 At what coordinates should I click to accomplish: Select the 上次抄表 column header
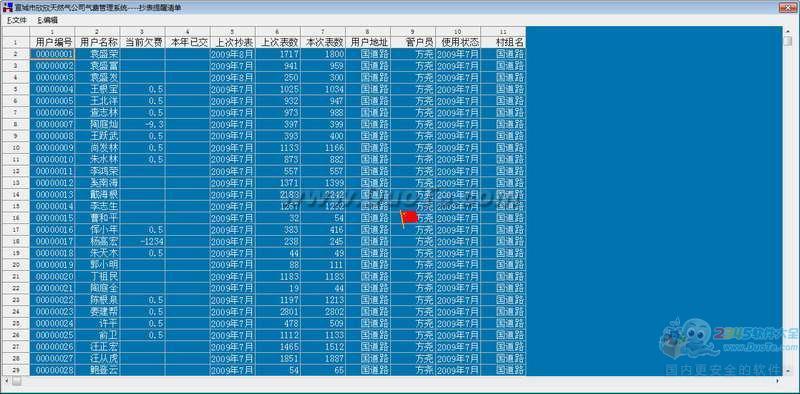tap(233, 42)
